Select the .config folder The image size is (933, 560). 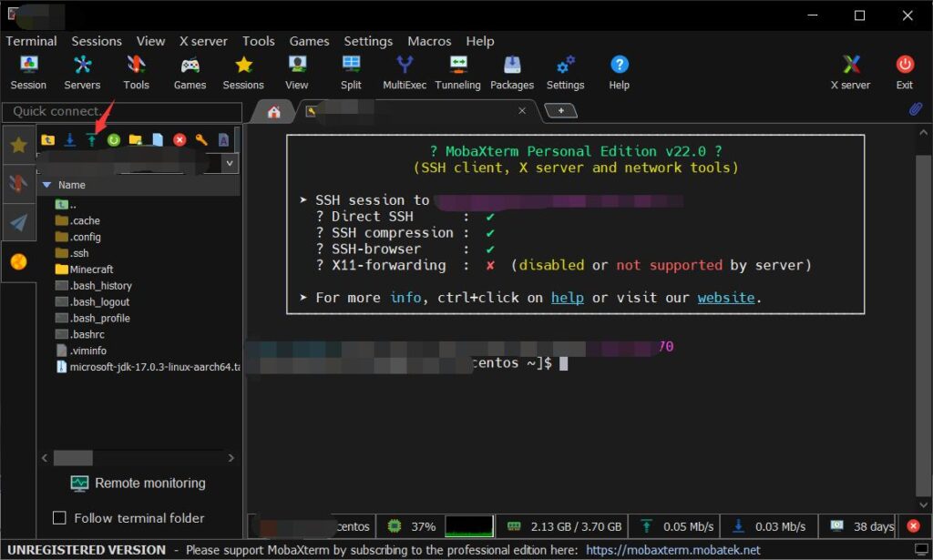point(78,237)
